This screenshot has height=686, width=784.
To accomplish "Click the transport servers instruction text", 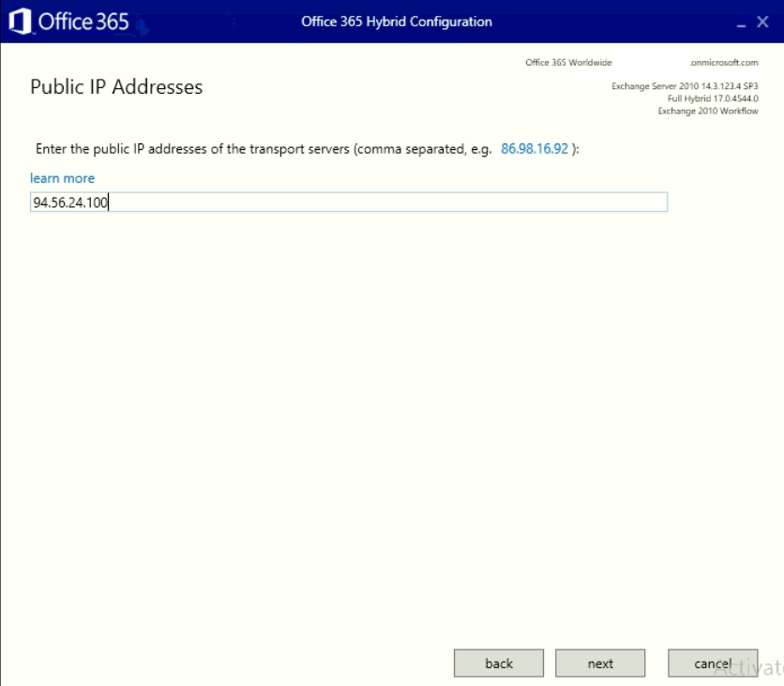I will pos(264,149).
